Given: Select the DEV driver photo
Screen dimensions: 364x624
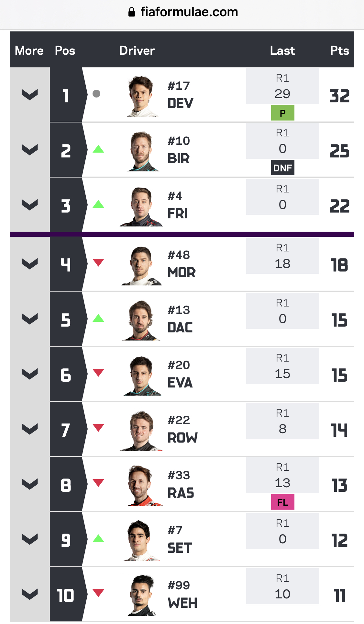Looking at the screenshot, I should pos(141,96).
